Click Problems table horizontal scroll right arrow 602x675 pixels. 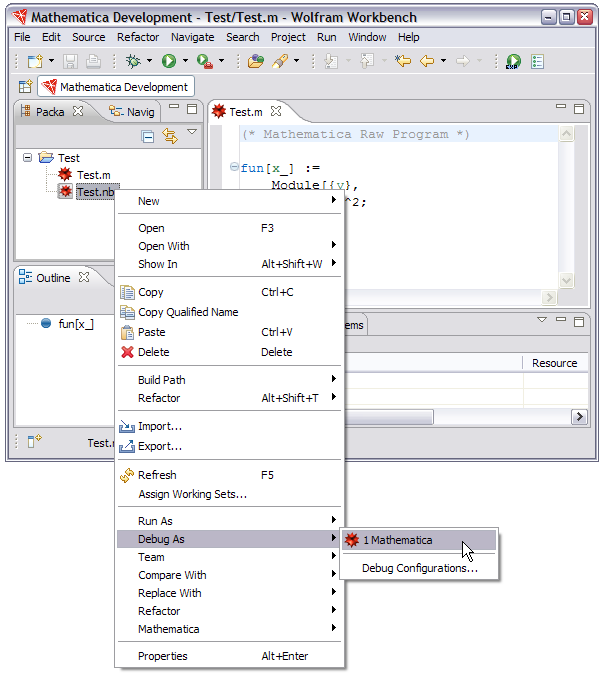[579, 416]
